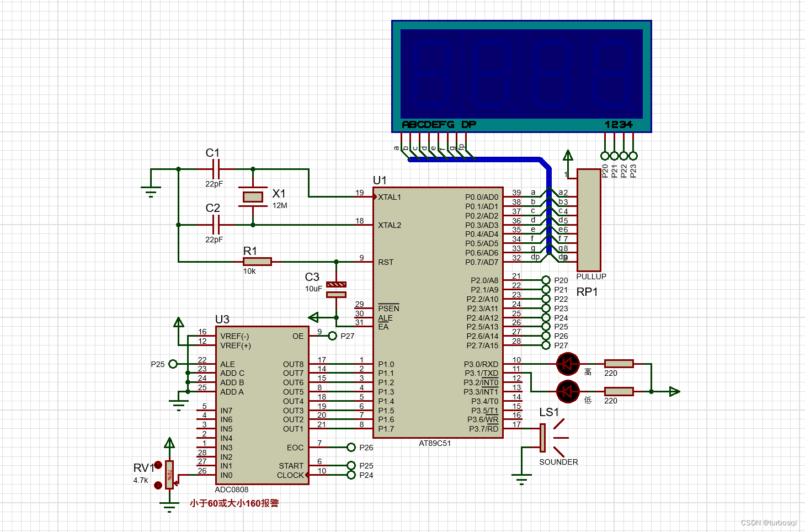Click the LED labeled 高
Image resolution: width=805 pixels, height=532 pixels.
[x=568, y=364]
